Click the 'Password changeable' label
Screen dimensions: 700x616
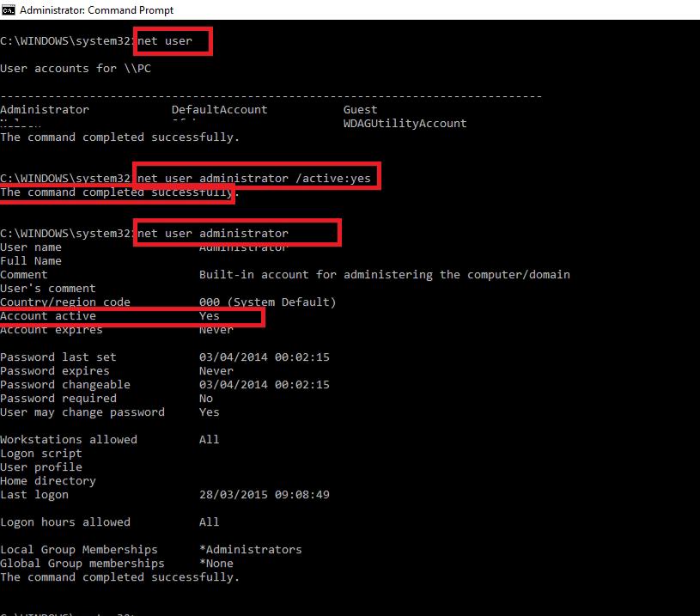[x=65, y=385]
